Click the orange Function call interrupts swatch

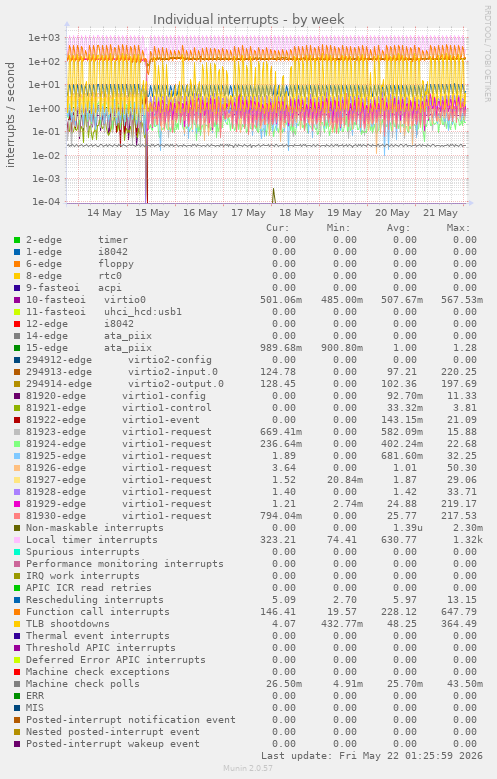17,612
